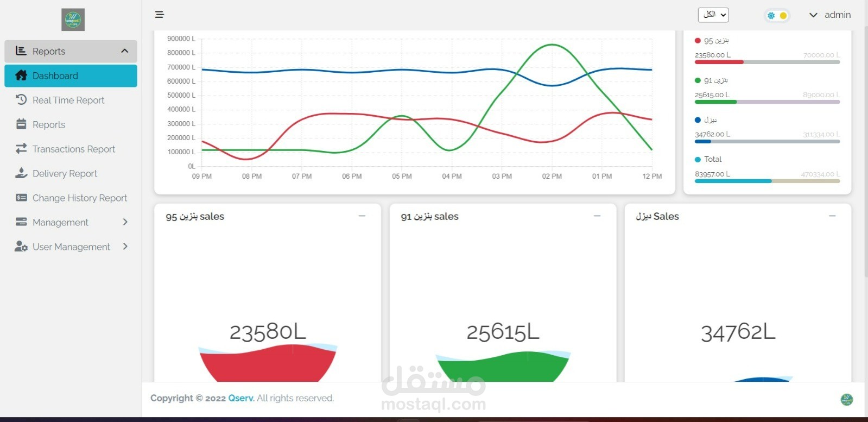Open Change History Report page
Viewport: 868px width, 422px height.
71,198
